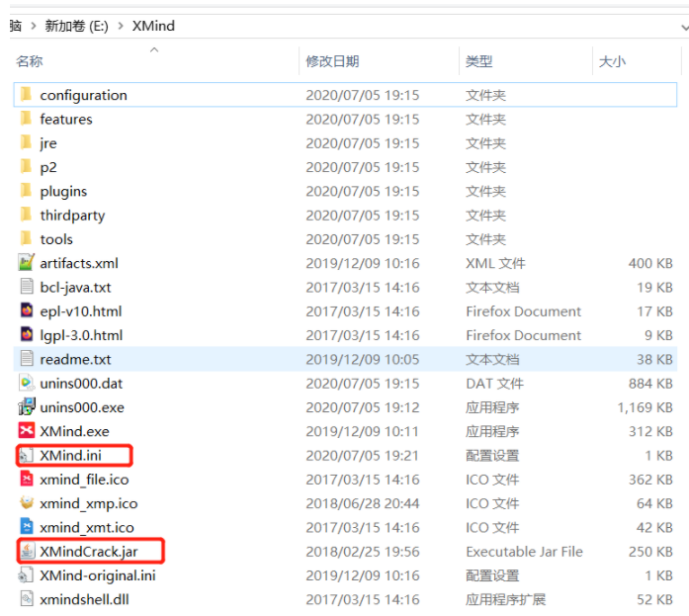Select the unins000.exe file name

point(82,407)
